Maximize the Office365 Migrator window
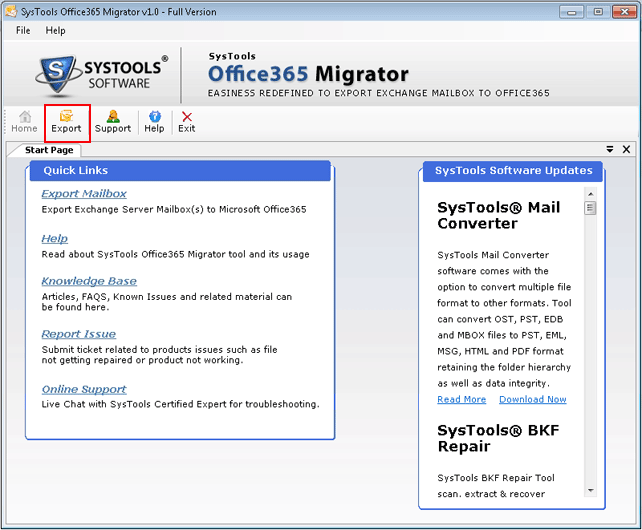Image resolution: width=642 pixels, height=530 pixels. (598, 12)
